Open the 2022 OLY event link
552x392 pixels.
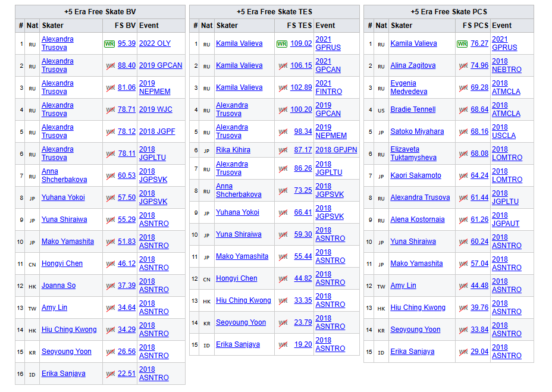tap(155, 43)
